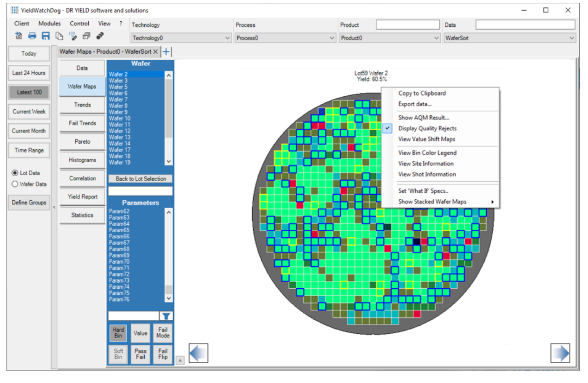
Task: Open the WaferSort Data dropdown
Action: click(x=509, y=38)
